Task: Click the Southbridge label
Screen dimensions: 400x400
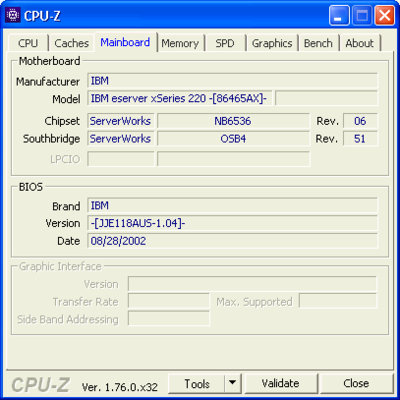Action: click(51, 139)
